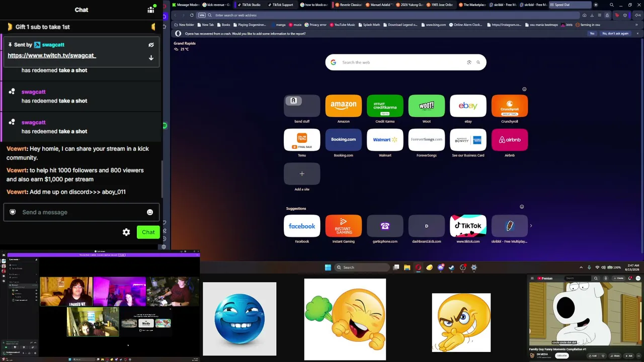Open Discord from the taskbar
This screenshot has width=644, height=362.
tap(441, 267)
